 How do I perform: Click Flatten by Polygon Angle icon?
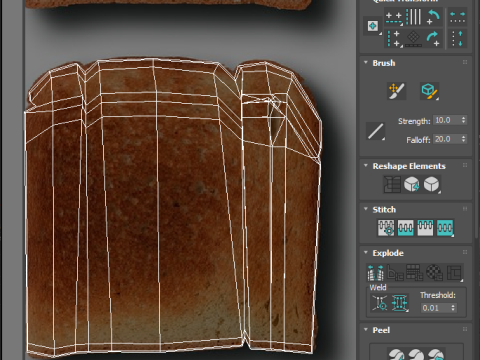pos(395,273)
